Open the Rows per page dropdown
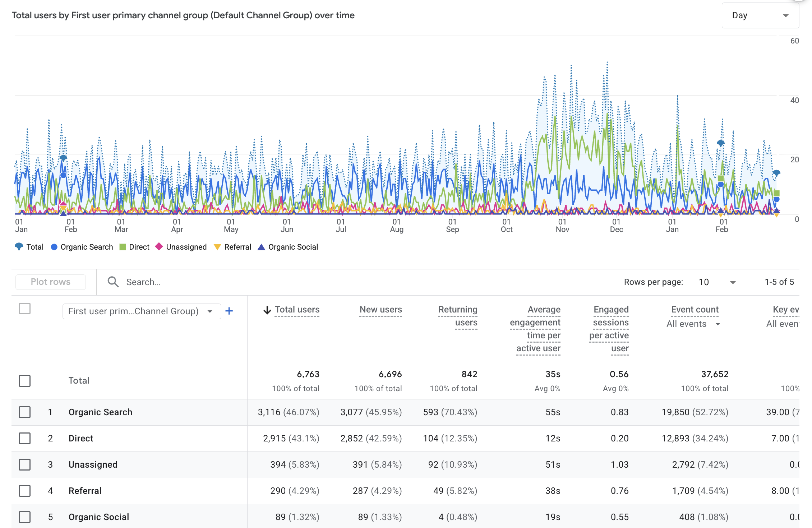This screenshot has height=528, width=812. coord(717,282)
